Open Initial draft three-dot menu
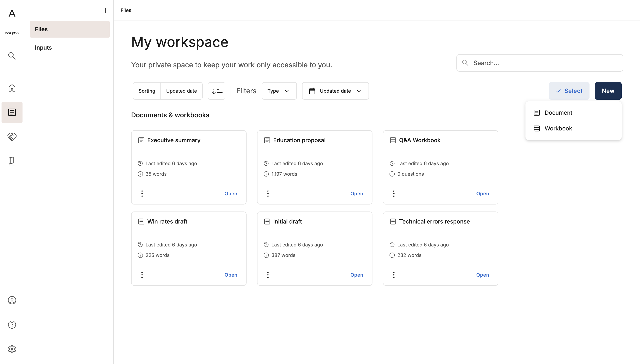This screenshot has height=364, width=640. tap(268, 275)
